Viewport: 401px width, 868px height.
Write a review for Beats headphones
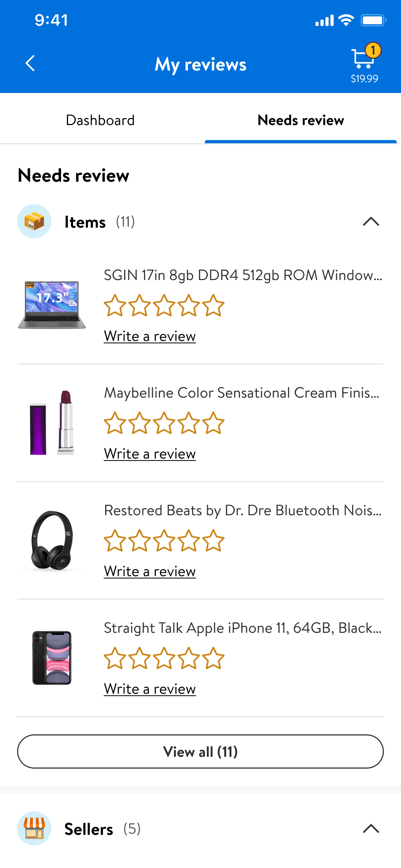click(150, 572)
